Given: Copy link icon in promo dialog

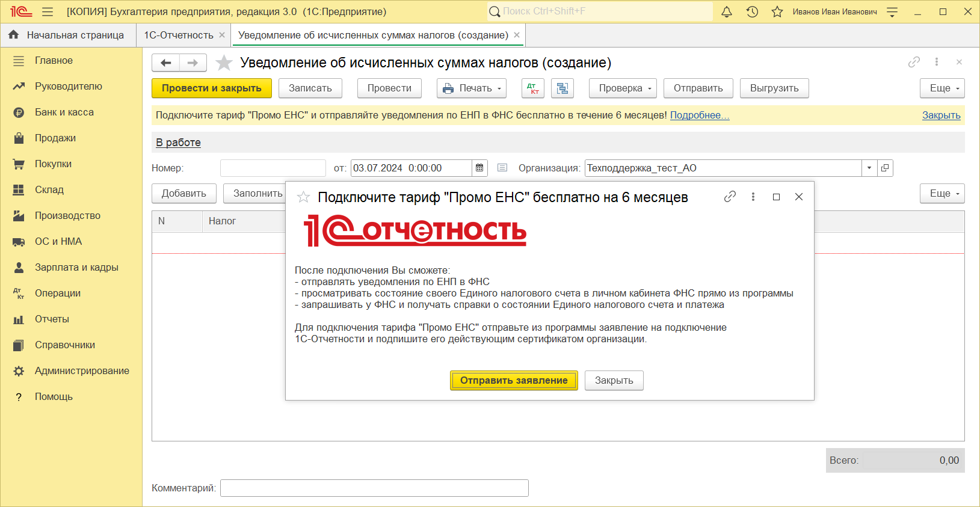Looking at the screenshot, I should point(730,197).
